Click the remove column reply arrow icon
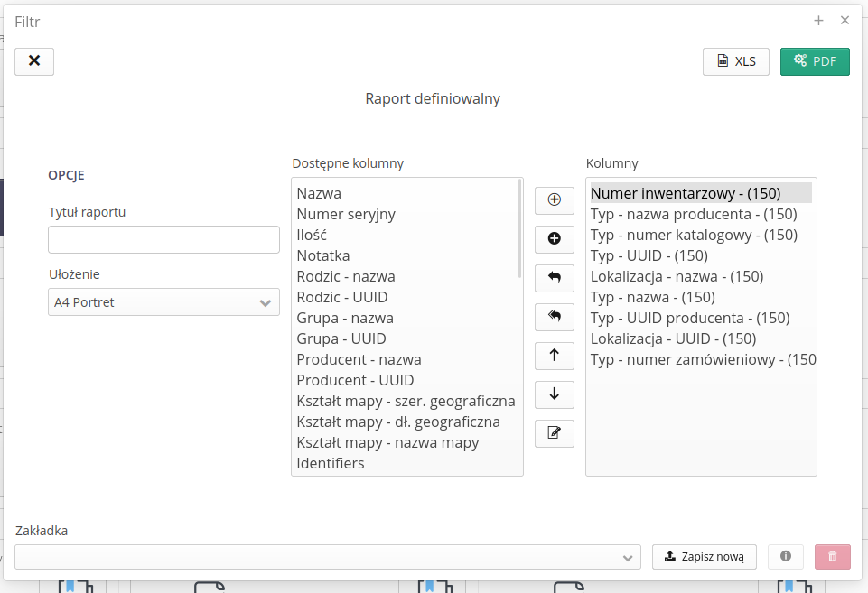This screenshot has width=868, height=593. (555, 278)
